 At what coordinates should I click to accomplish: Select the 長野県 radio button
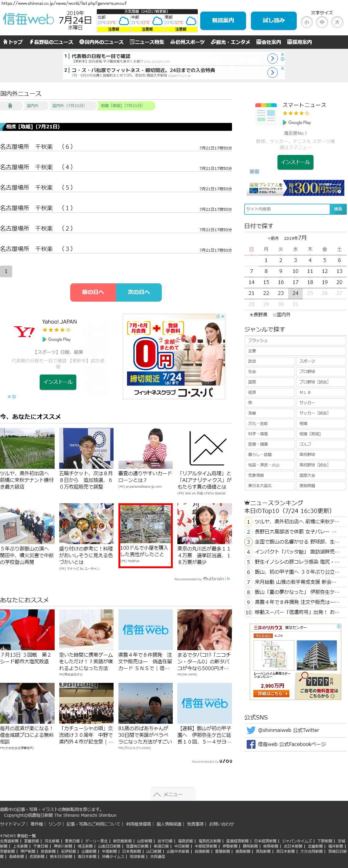coord(251,315)
